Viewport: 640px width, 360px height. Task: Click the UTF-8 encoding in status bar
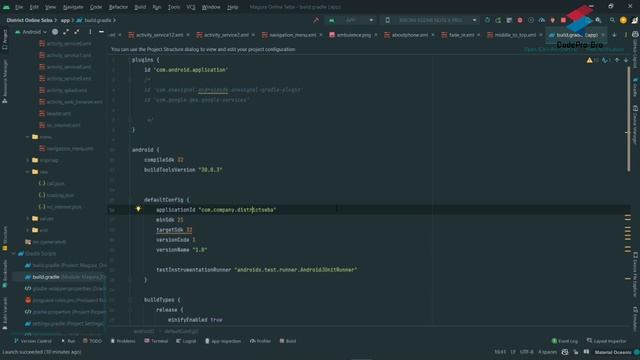527,352
